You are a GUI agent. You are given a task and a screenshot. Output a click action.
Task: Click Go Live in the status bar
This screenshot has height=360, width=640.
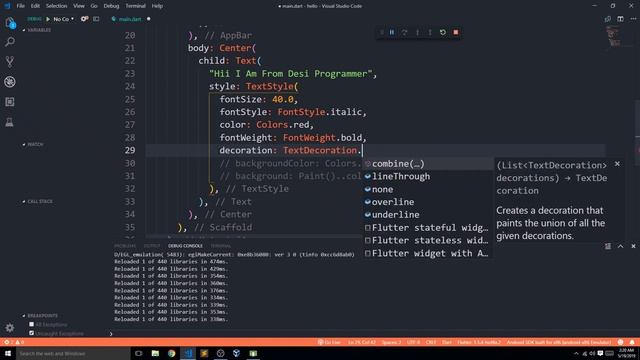329,342
